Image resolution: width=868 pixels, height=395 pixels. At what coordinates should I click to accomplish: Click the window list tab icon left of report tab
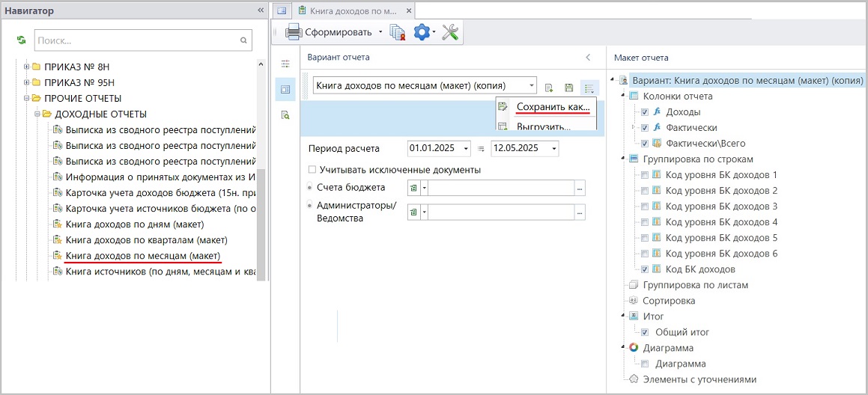282,10
